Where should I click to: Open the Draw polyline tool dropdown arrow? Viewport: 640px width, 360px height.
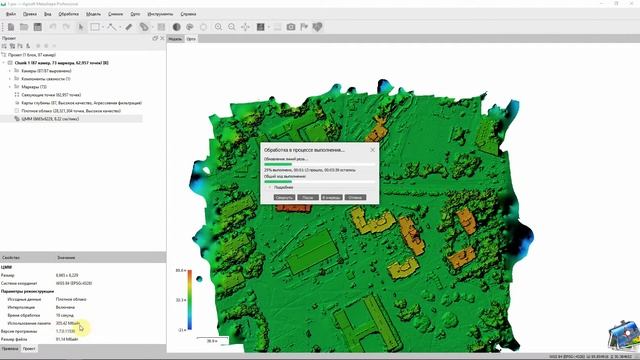point(119,27)
